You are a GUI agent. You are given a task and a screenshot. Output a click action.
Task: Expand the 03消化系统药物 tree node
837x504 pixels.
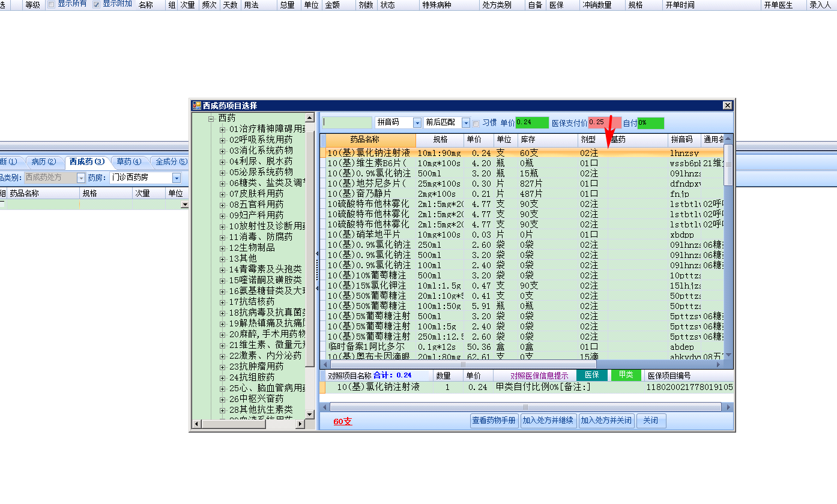click(223, 151)
